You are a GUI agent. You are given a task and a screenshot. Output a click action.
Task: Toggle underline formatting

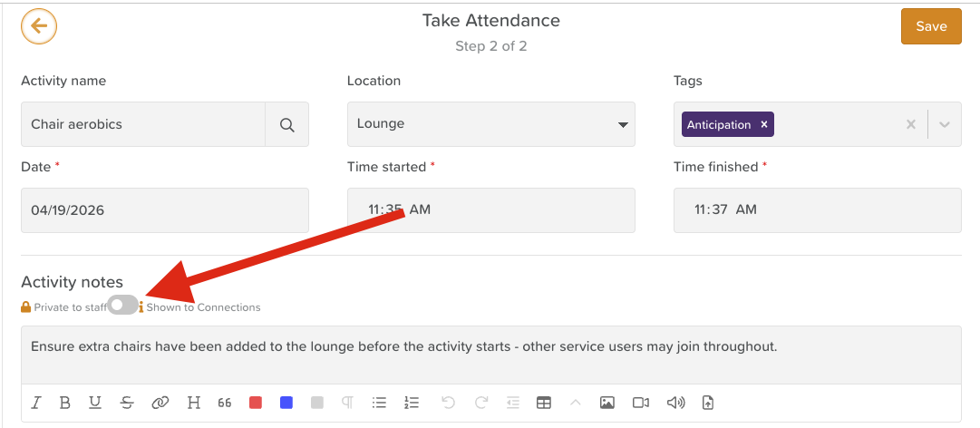[95, 403]
